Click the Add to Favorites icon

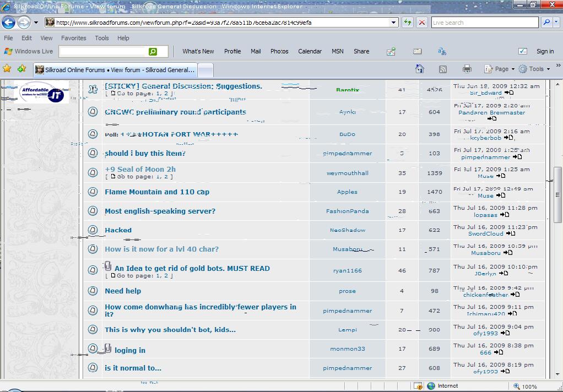click(x=21, y=69)
